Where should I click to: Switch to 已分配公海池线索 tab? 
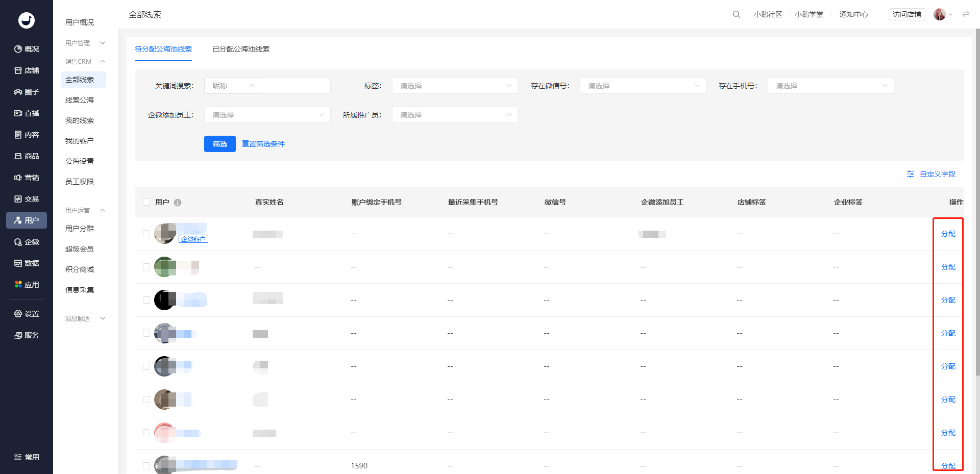tap(241, 49)
